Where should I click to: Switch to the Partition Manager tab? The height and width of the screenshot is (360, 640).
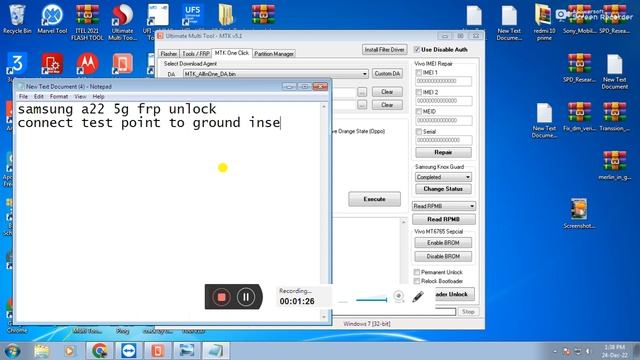pyautogui.click(x=274, y=54)
